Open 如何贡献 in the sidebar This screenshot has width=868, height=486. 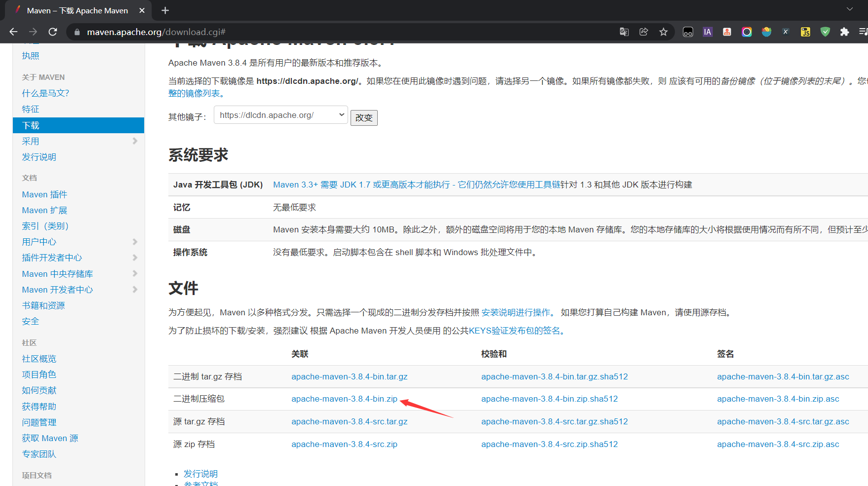click(39, 390)
